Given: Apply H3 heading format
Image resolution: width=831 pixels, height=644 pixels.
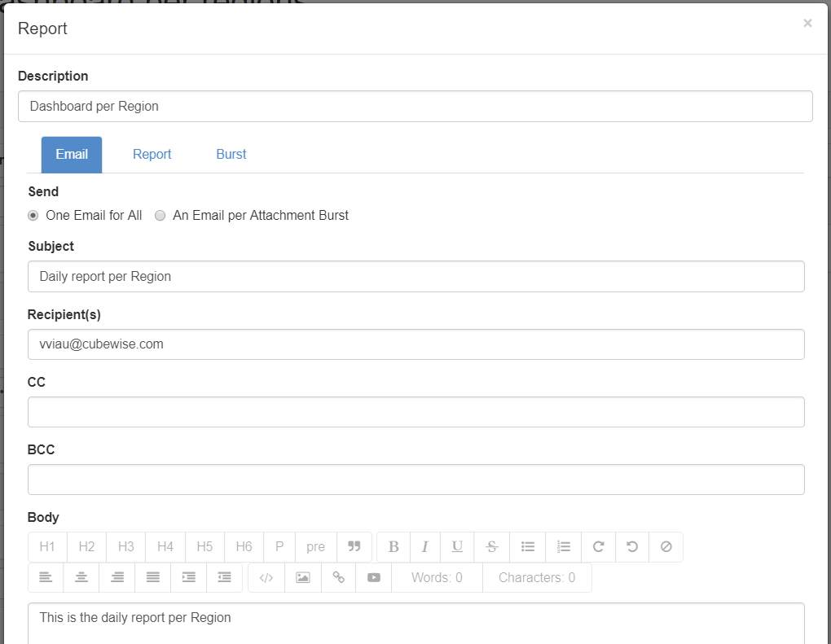Looking at the screenshot, I should pyautogui.click(x=126, y=546).
